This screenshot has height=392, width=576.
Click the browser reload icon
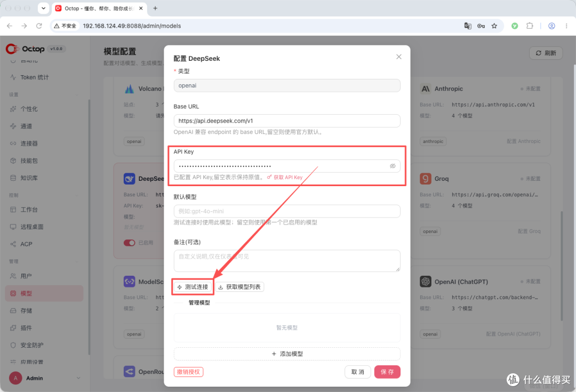(39, 26)
